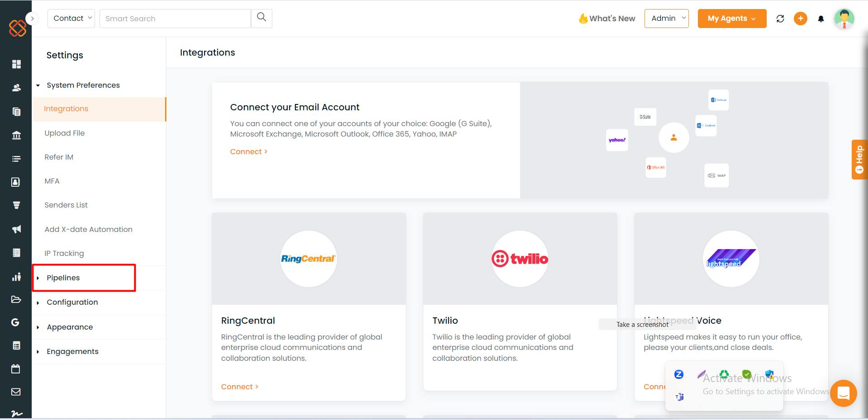Click the app logo at top left
Image resolution: width=868 pixels, height=420 pixels.
[x=18, y=28]
